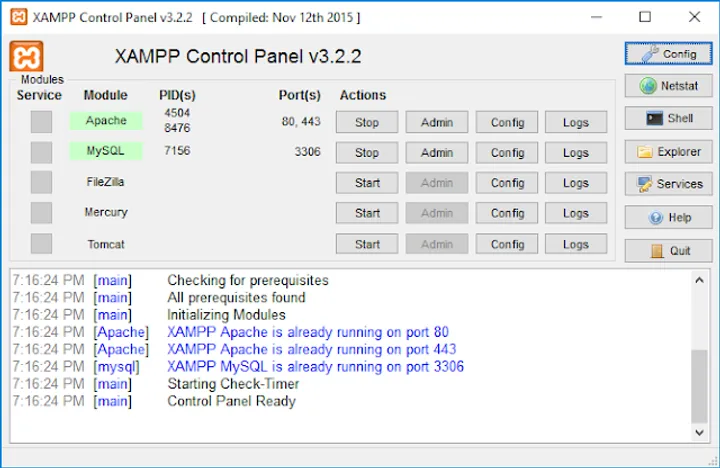The image size is (720, 468).
Task: Click the 'Initializing Modules' log line
Action: (x=226, y=315)
